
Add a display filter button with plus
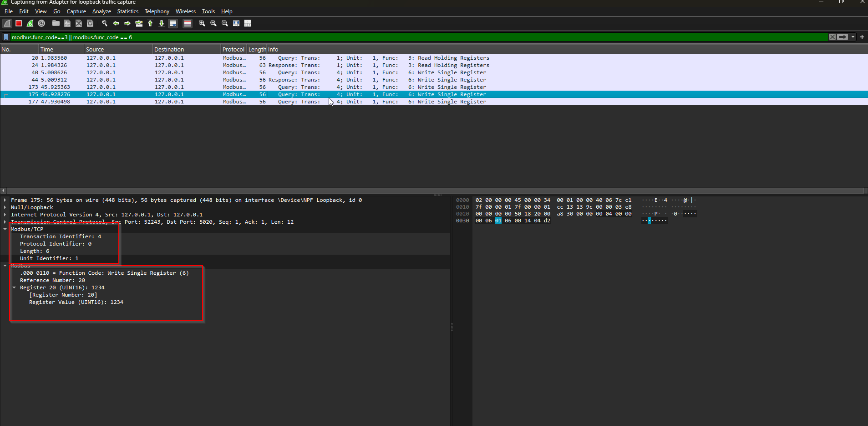pos(862,37)
